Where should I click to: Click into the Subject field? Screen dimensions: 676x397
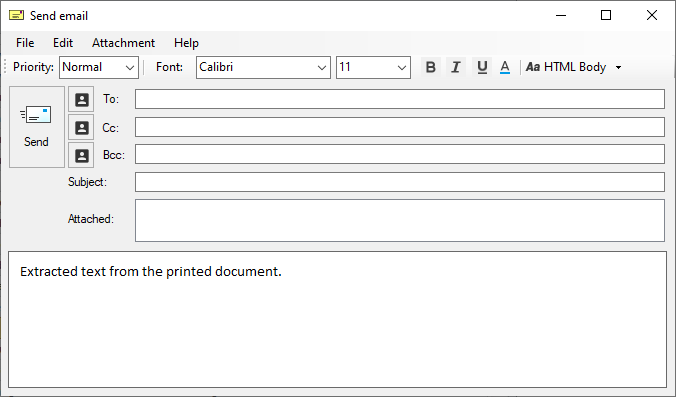[x=400, y=182]
